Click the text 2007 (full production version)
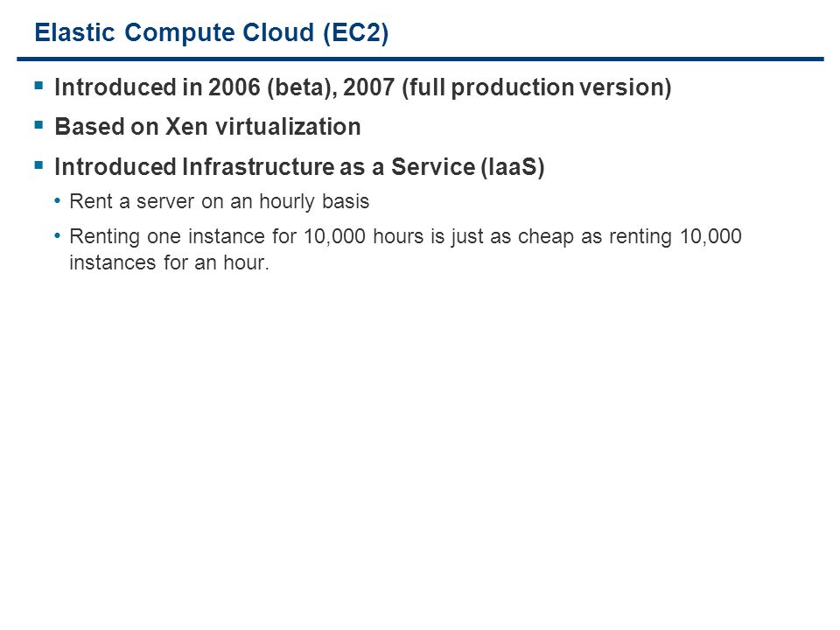The image size is (840, 630). tap(507, 87)
